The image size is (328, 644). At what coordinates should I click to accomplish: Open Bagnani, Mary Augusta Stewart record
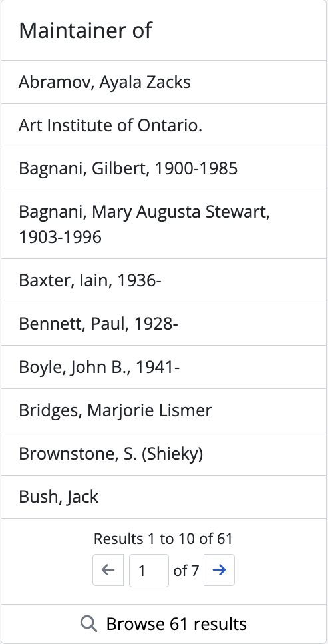(x=164, y=224)
